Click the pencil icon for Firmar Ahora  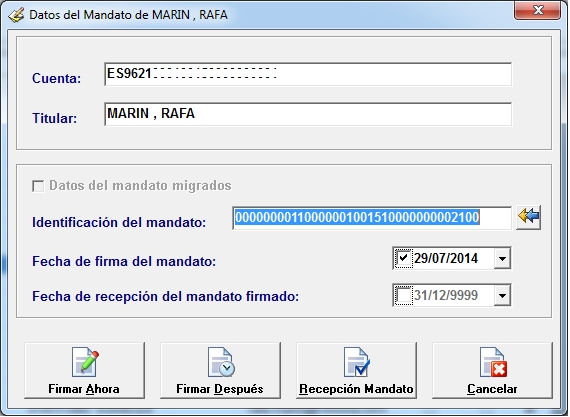click(x=85, y=362)
